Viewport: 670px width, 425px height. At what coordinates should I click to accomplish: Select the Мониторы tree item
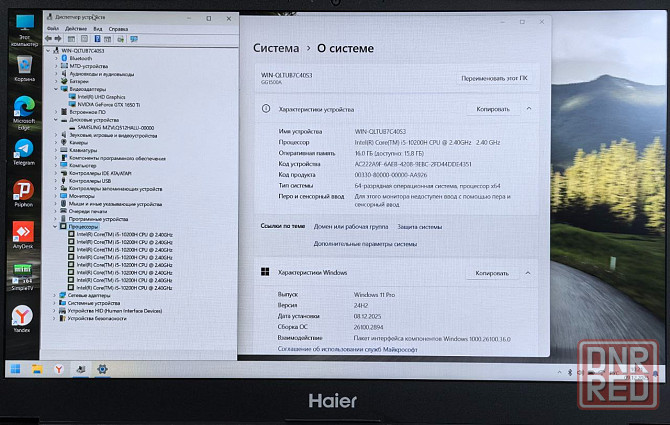82,196
